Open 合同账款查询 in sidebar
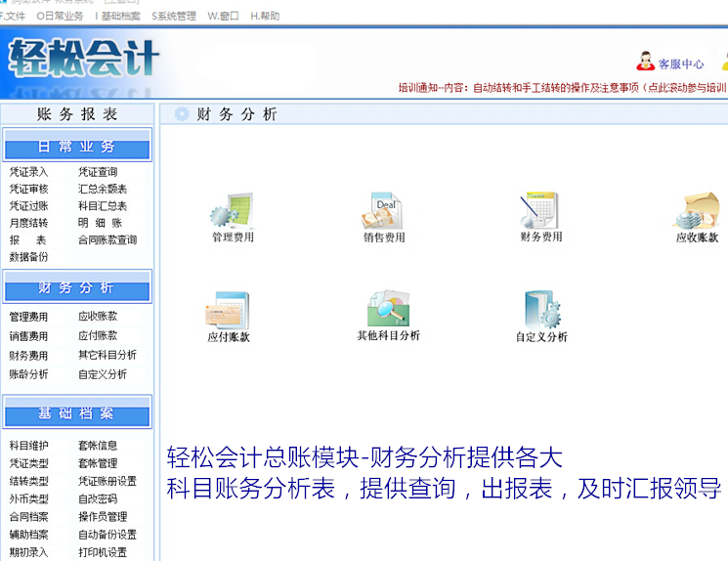 107,240
